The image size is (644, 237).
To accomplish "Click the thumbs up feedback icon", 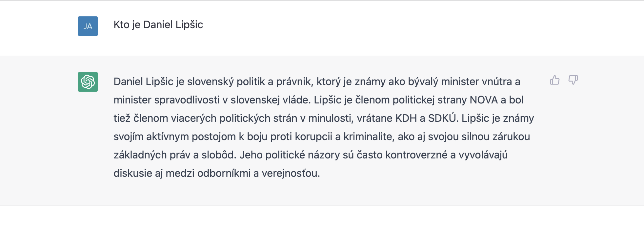I will point(554,80).
